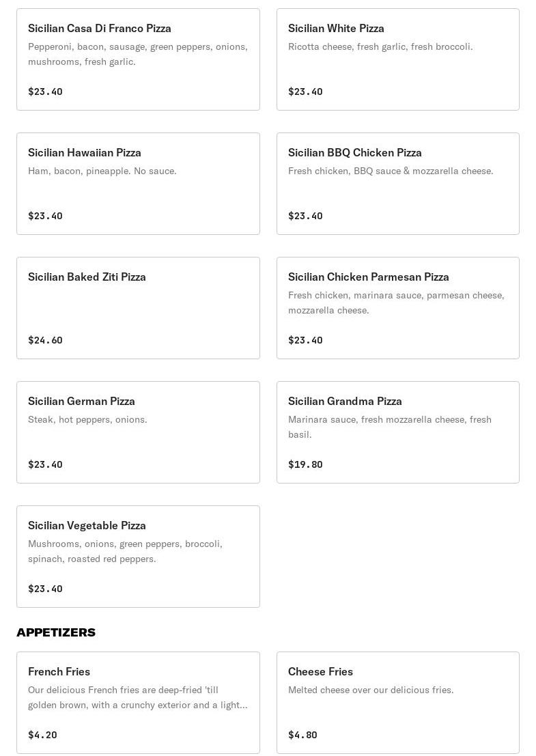Select the Sicilian Vegetable Pizza item
536x756 pixels.
[x=138, y=557]
